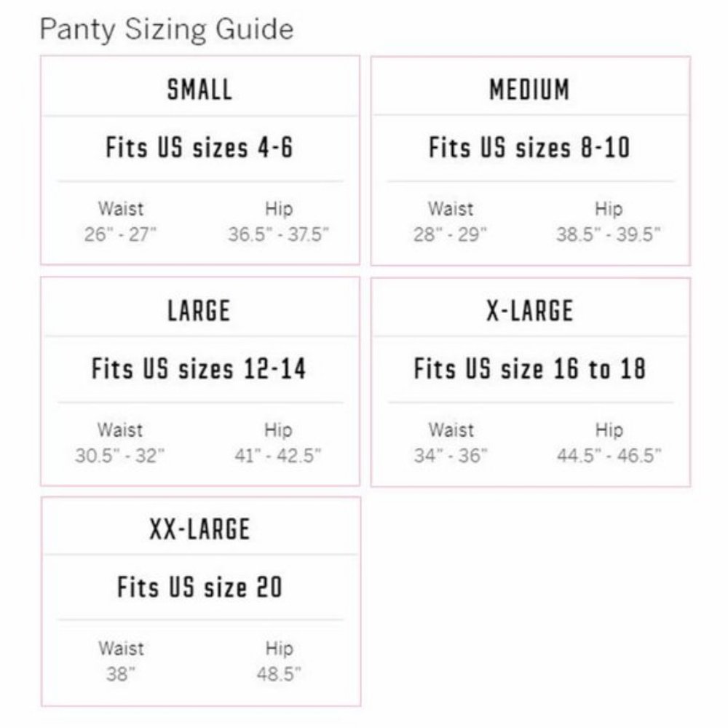The height and width of the screenshot is (728, 728).
Task: Click the Small hip value 36.5" - 37.5"
Action: pos(279,235)
